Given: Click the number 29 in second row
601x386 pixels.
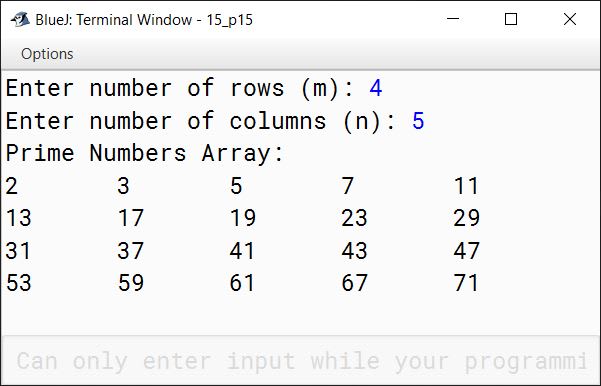Looking at the screenshot, I should [x=466, y=218].
